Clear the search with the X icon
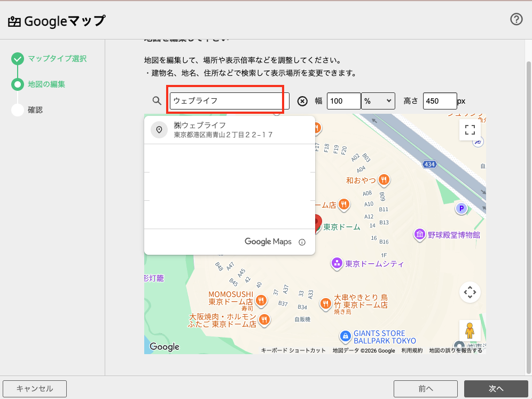Screen dimensions: 532x399 click(x=302, y=101)
